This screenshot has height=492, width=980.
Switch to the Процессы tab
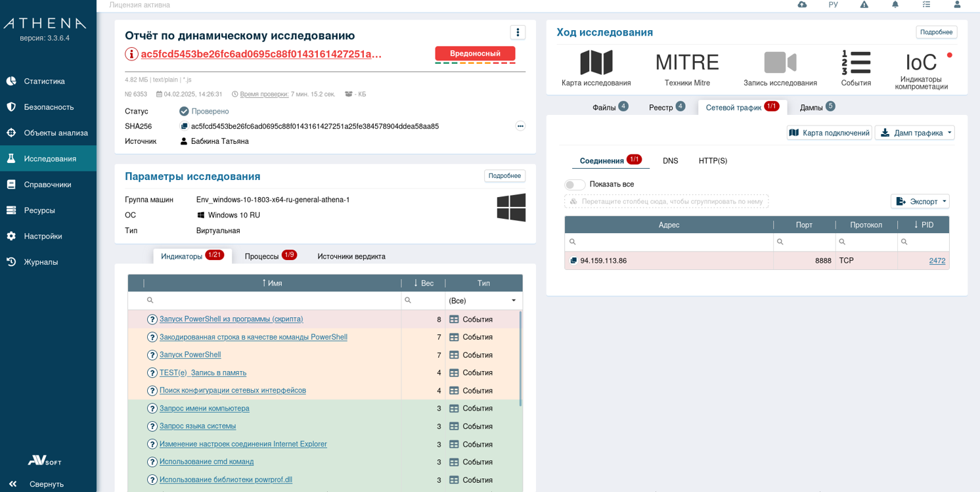click(x=270, y=256)
